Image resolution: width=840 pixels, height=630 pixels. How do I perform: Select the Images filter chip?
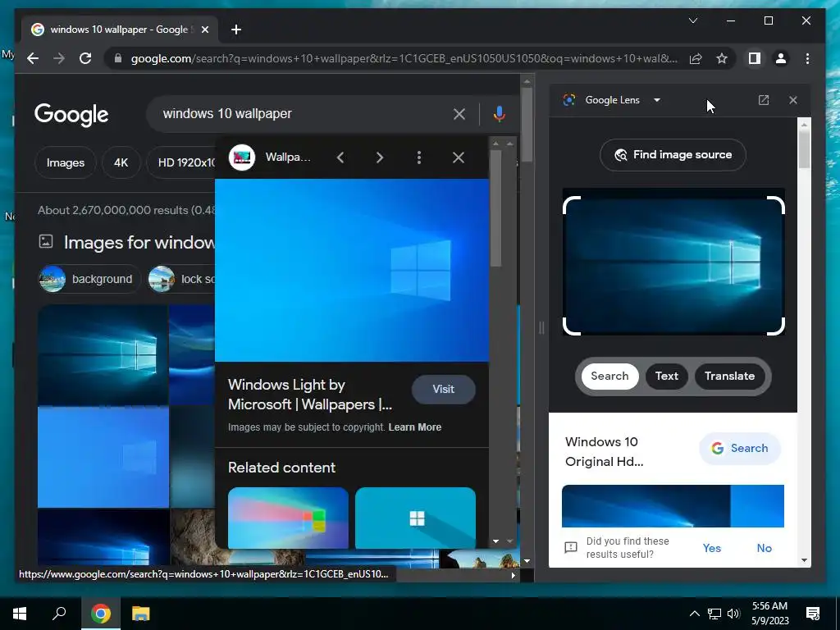(x=66, y=162)
